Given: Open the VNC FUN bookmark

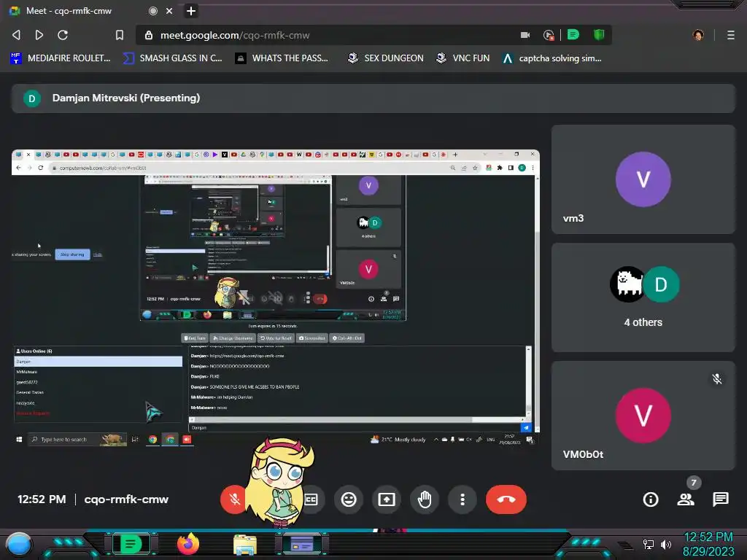Looking at the screenshot, I should (462, 58).
